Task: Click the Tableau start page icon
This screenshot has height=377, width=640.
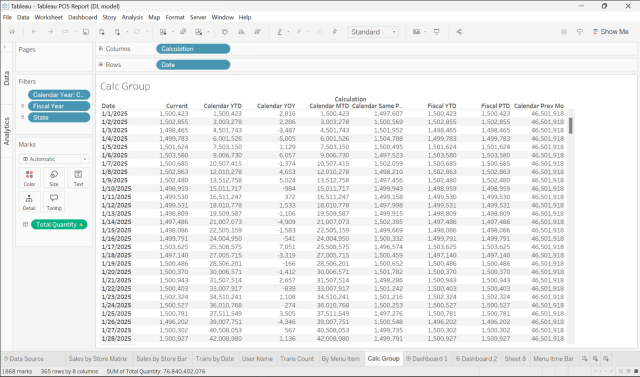Action: point(12,32)
